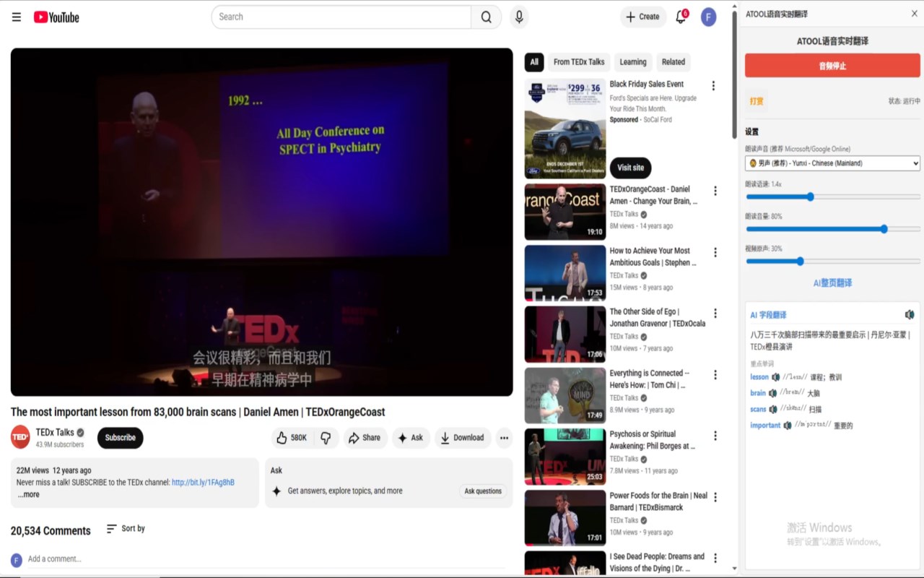Open options for The Other Side of Ego video
924x578 pixels.
[715, 314]
